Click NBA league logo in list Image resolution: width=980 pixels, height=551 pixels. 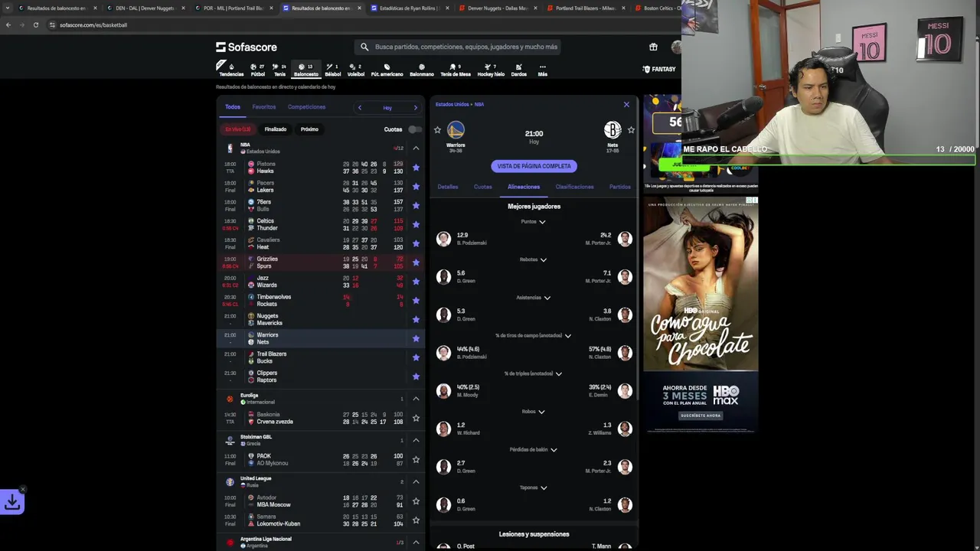click(230, 148)
